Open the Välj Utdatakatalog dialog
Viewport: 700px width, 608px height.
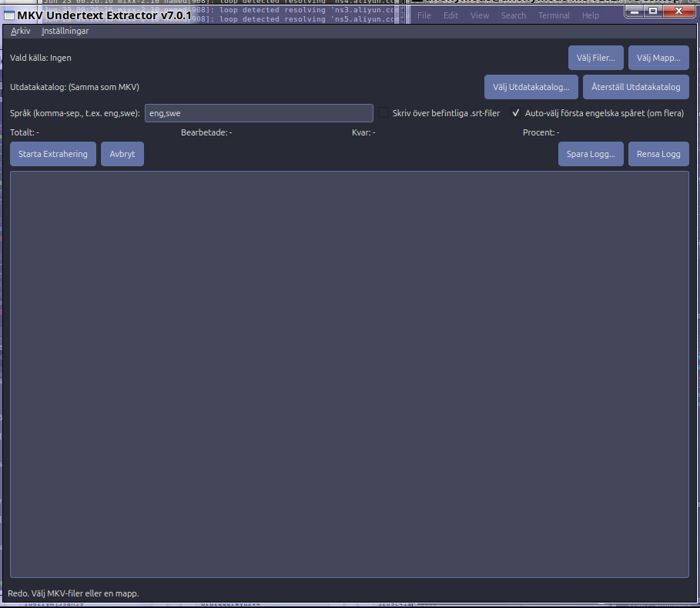coord(531,86)
